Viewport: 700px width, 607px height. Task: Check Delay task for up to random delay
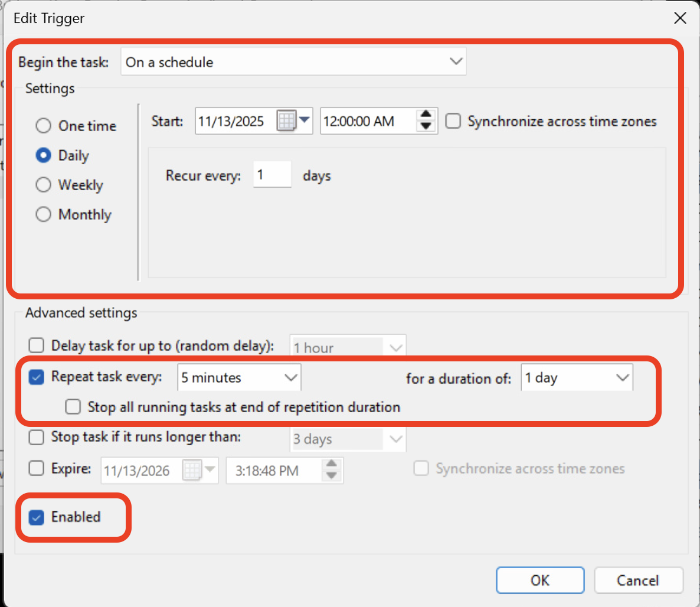click(x=37, y=345)
